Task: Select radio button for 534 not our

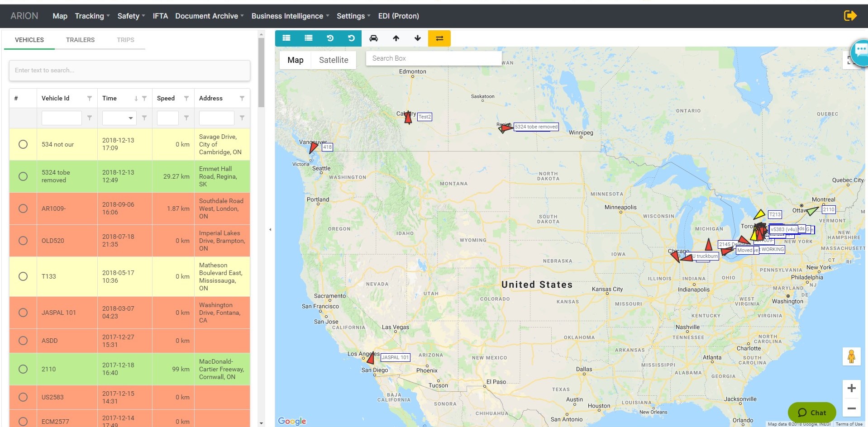Action: point(23,144)
